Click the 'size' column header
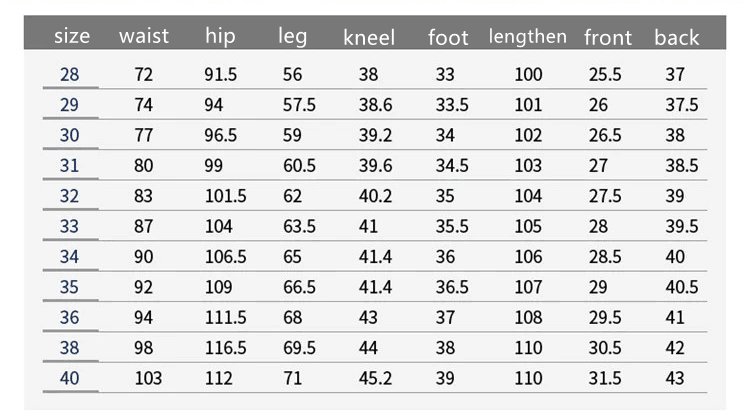This screenshot has width=750, height=416. point(72,36)
